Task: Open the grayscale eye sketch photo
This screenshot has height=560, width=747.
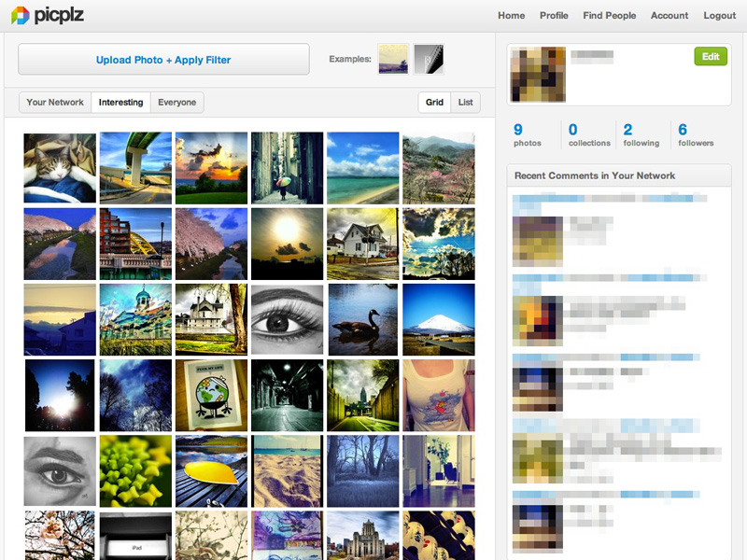Action: 60,471
